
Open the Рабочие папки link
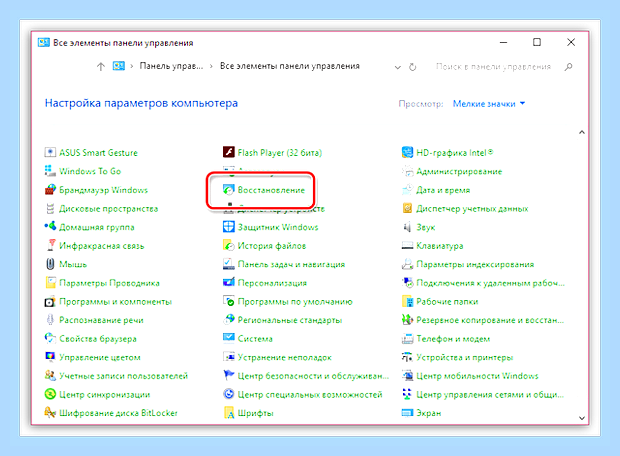[x=447, y=301]
